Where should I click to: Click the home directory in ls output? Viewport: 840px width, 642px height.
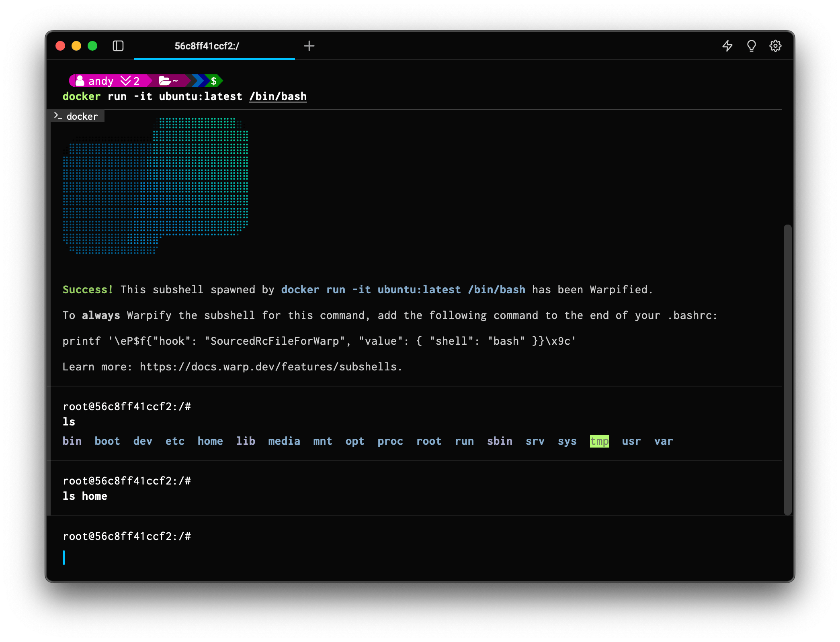(x=210, y=441)
